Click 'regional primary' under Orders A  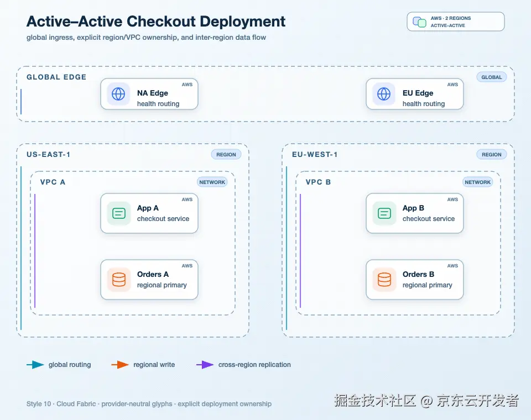162,285
